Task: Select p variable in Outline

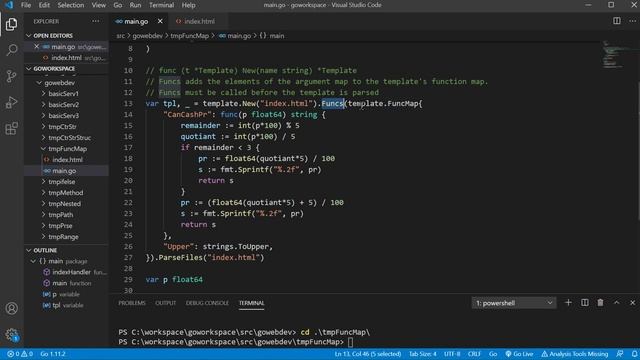Action: [x=61, y=294]
